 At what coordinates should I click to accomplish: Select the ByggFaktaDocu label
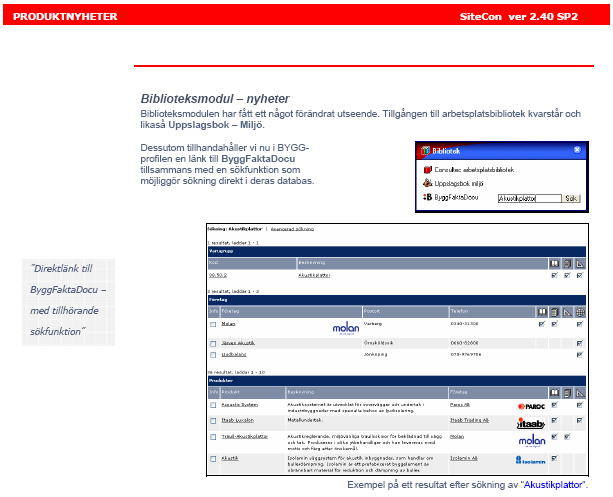456,197
